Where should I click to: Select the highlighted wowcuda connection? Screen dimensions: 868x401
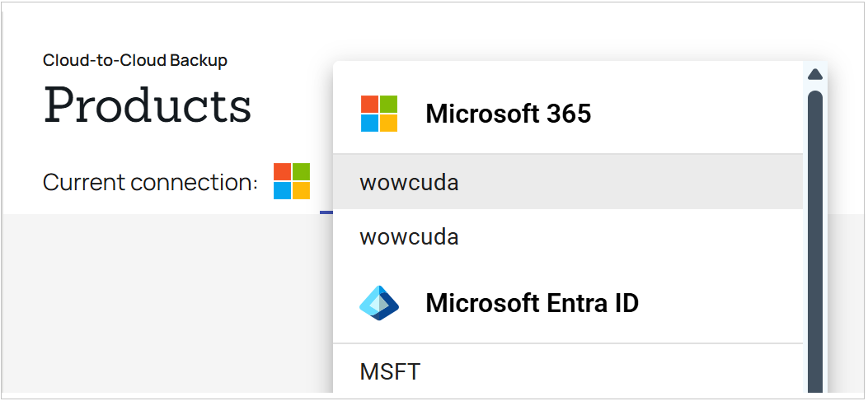[x=568, y=182]
